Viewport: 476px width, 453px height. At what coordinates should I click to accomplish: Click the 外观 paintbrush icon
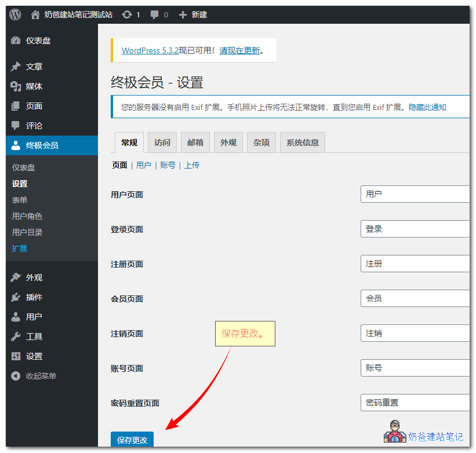[x=16, y=277]
